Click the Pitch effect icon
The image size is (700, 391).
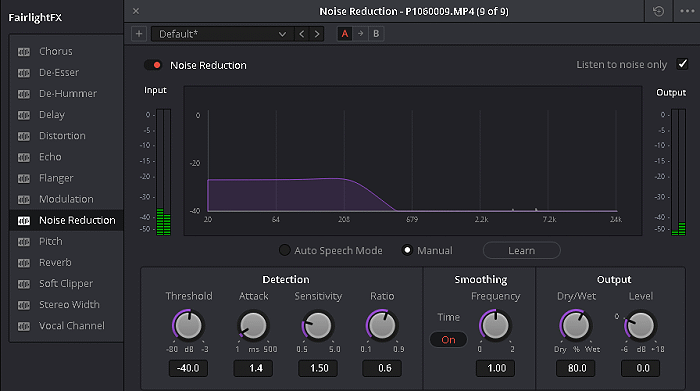pos(24,242)
